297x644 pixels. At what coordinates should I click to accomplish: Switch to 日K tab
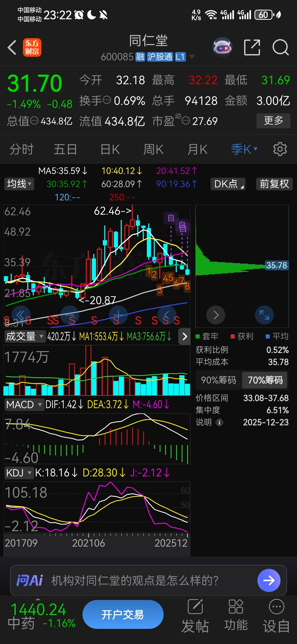[110, 149]
